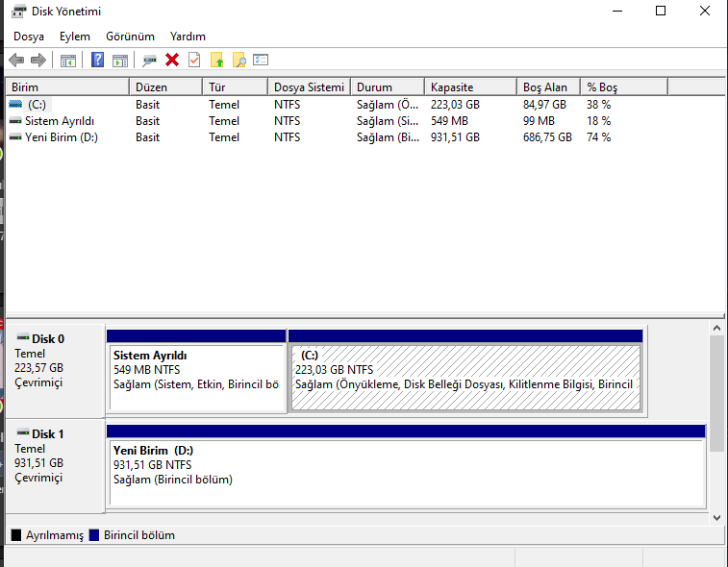Click the blue Birincil bölüm legend swatch
The height and width of the screenshot is (567, 728).
(94, 535)
